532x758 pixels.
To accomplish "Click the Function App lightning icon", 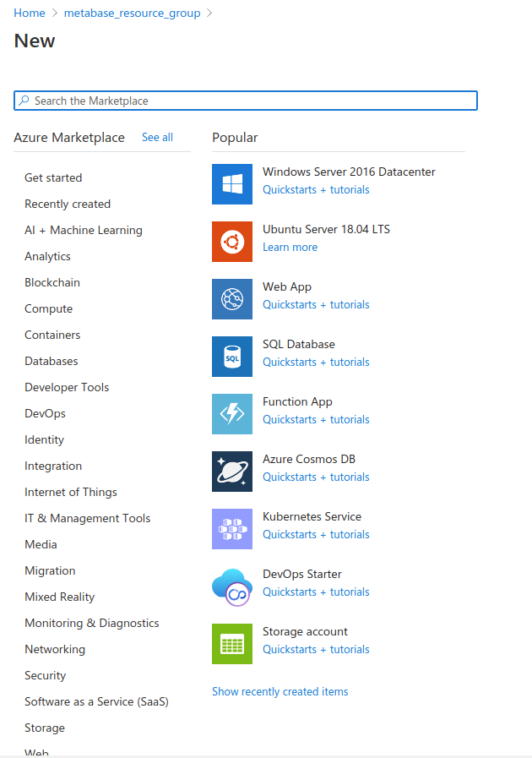I will point(231,413).
